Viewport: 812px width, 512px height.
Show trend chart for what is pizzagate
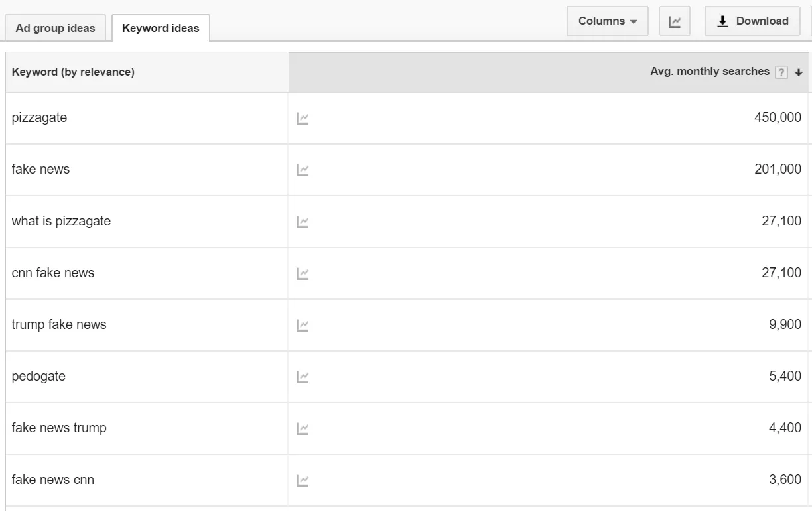[x=303, y=222]
